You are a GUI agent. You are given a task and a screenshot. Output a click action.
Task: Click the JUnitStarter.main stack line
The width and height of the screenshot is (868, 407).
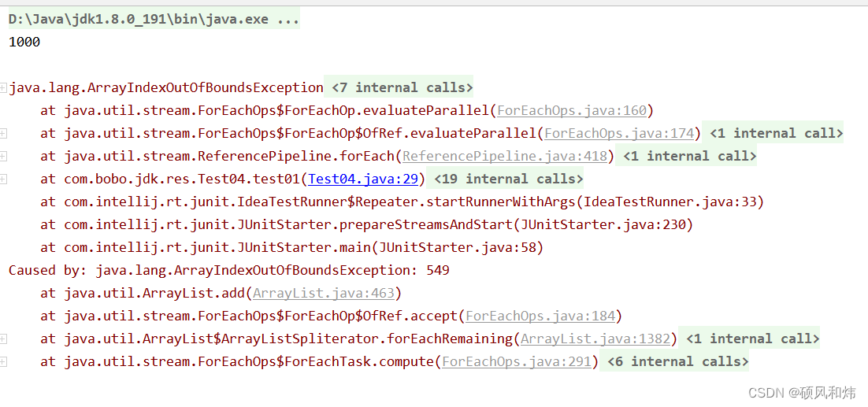pos(291,248)
